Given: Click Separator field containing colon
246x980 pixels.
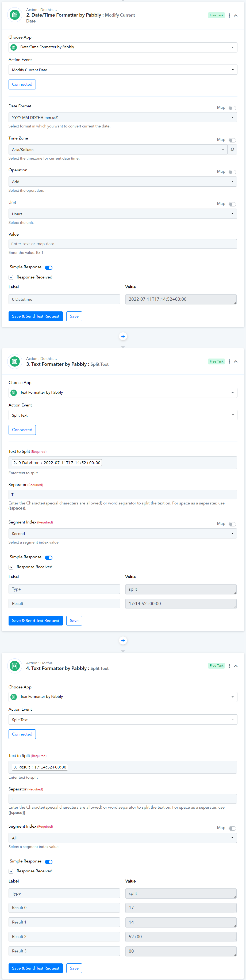Looking at the screenshot, I should pos(123,799).
